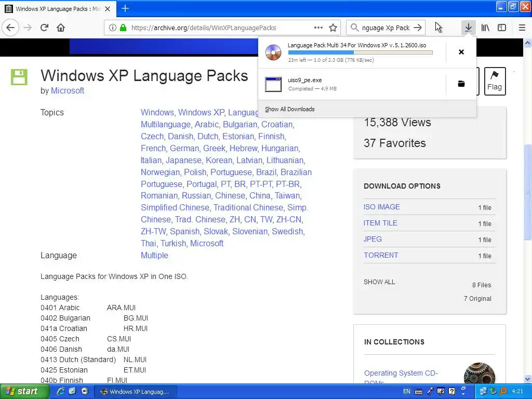
Task: Download the TORRENT file
Action: tap(381, 255)
